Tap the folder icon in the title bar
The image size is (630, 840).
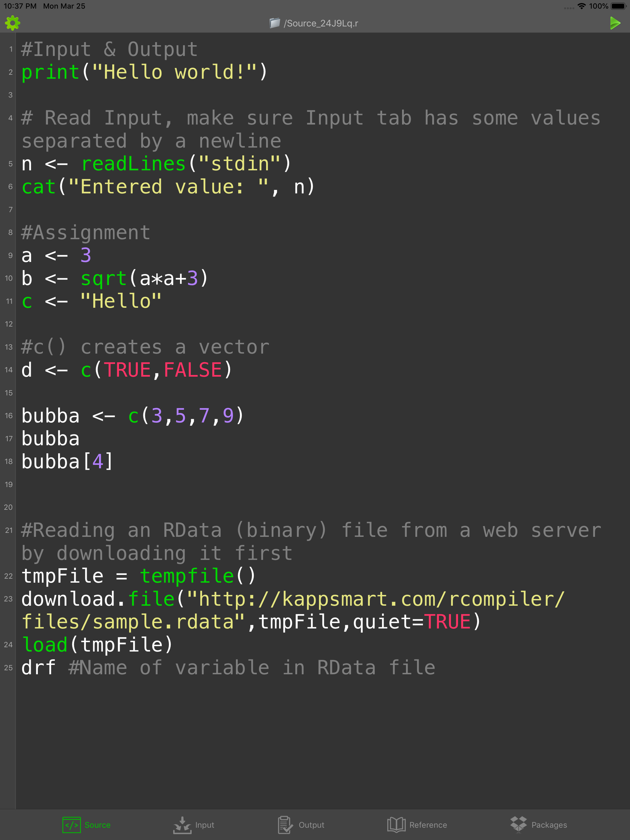[274, 23]
